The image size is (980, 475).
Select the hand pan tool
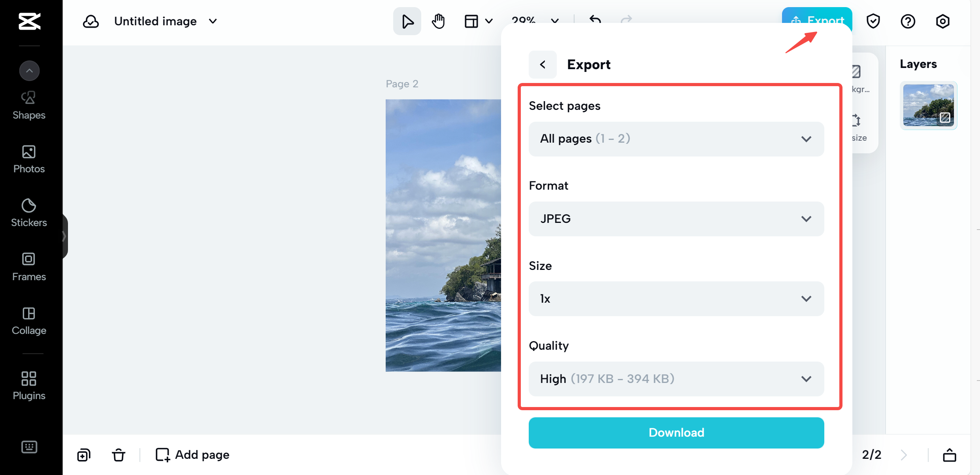pos(438,21)
